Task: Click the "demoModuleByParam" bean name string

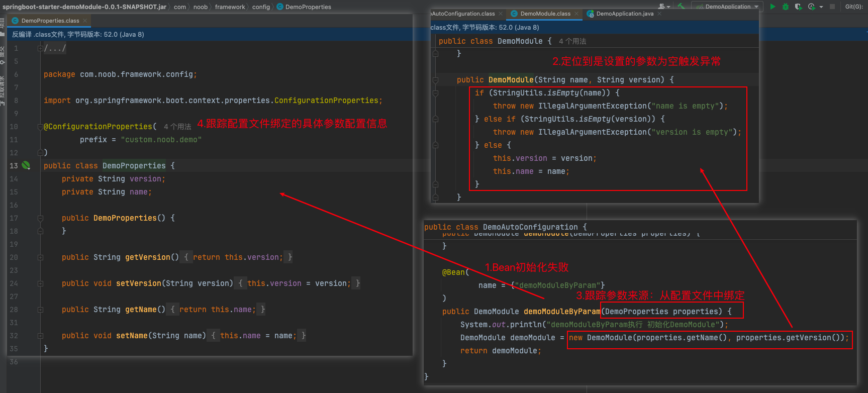Action: 557,285
